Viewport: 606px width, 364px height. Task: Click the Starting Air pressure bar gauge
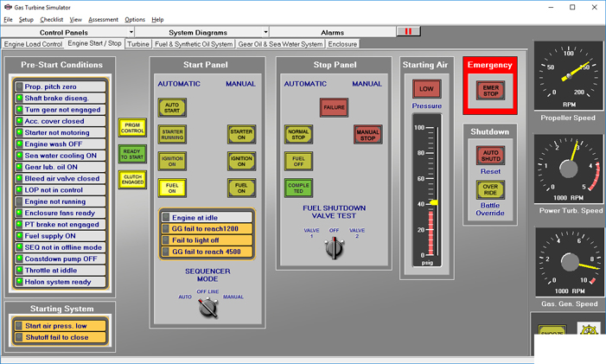point(427,190)
